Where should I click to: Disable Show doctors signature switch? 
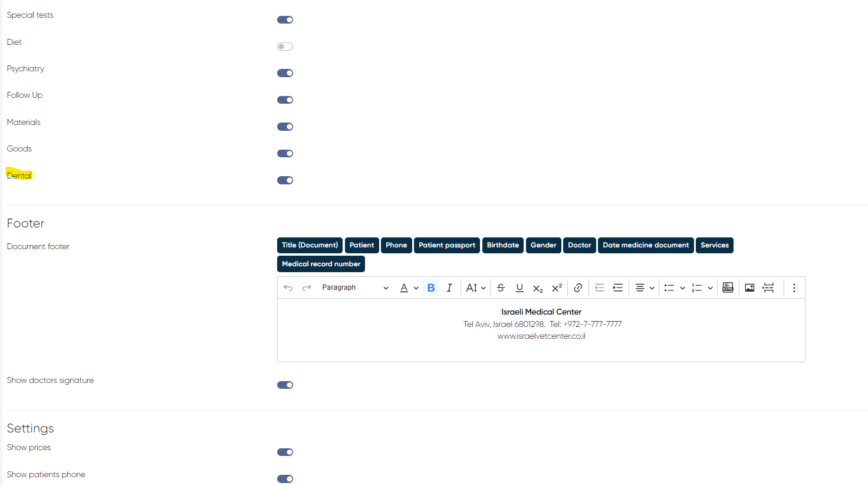click(x=285, y=385)
